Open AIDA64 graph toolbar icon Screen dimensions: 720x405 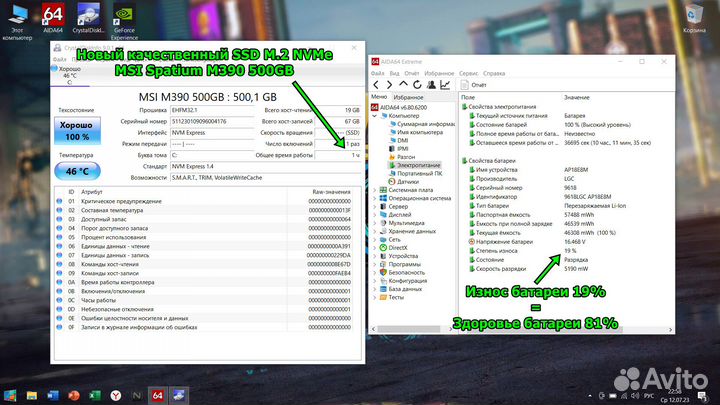tap(445, 84)
